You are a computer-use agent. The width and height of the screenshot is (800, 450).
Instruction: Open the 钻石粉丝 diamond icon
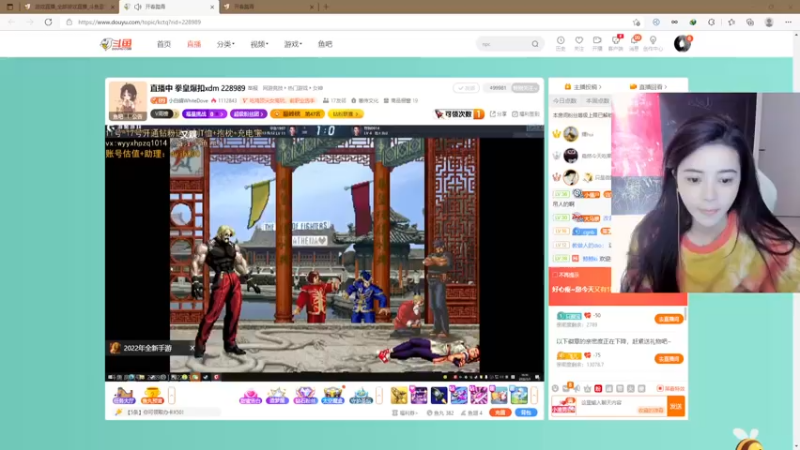305,396
